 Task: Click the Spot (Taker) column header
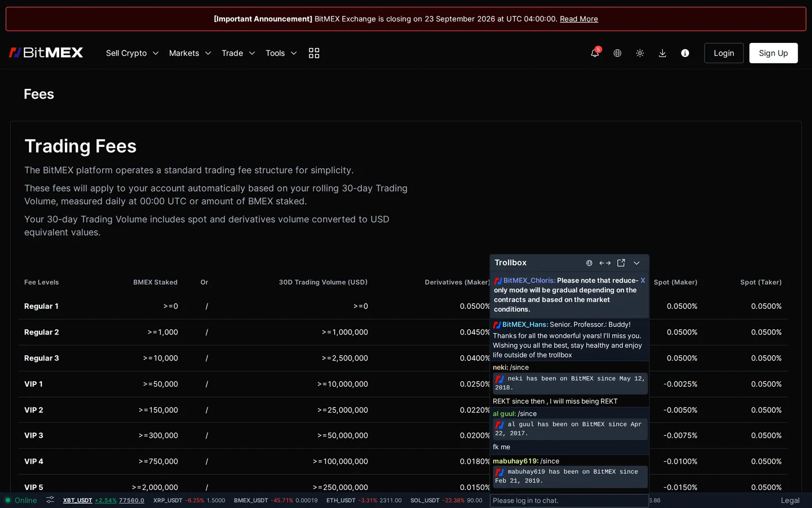(x=761, y=282)
